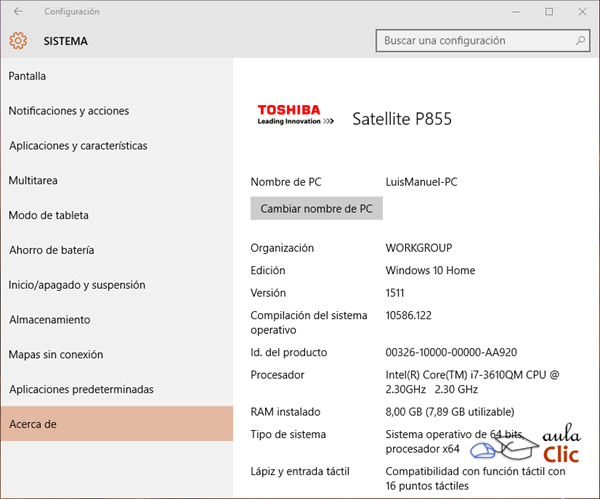600x499 pixels.
Task: Click the Sistema gear icon
Action: tap(17, 41)
